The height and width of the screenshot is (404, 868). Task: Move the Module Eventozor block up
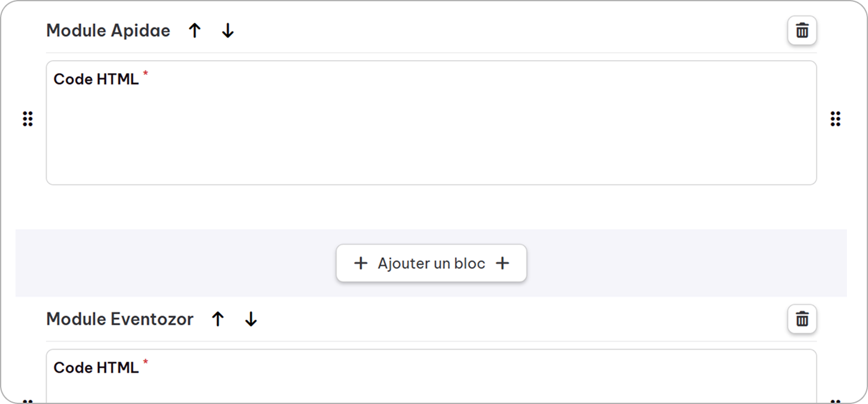coord(218,319)
